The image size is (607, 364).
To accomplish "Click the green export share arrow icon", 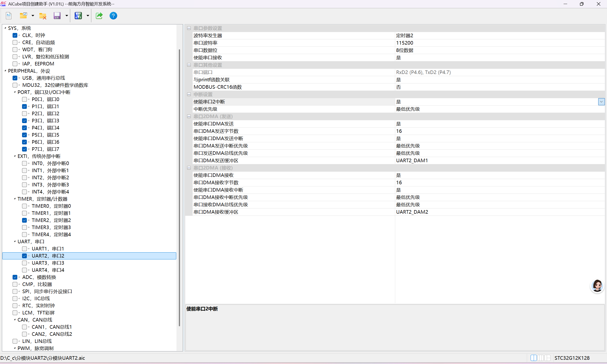I will coord(99,16).
